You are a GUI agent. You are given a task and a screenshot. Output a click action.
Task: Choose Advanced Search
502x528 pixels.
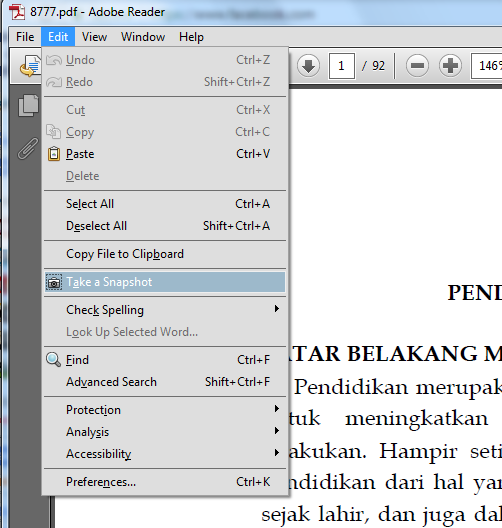165,382
